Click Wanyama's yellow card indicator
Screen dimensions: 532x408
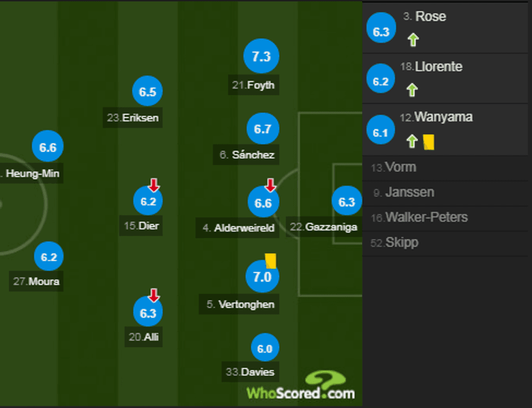(428, 141)
